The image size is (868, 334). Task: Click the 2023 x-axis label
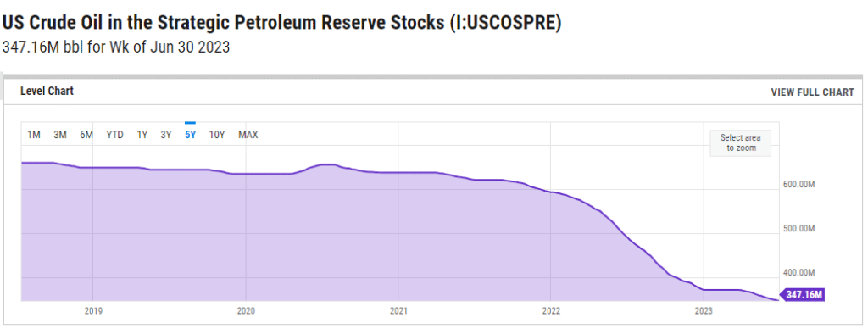pos(703,311)
